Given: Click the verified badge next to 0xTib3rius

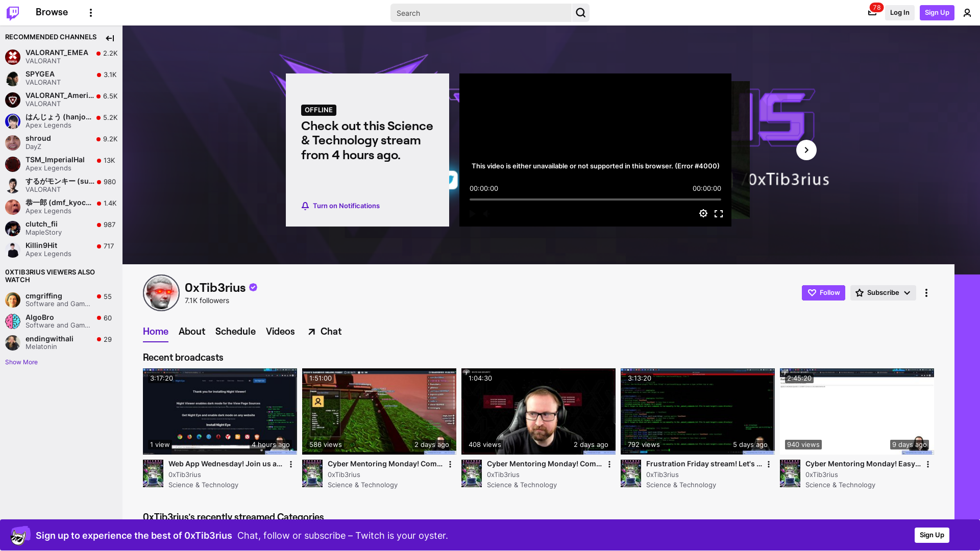Looking at the screenshot, I should point(253,288).
